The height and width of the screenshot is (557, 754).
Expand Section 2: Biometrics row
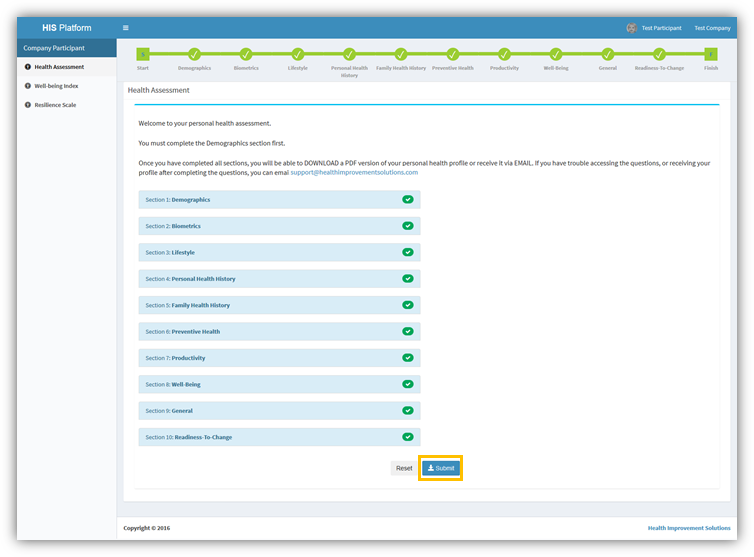[279, 226]
